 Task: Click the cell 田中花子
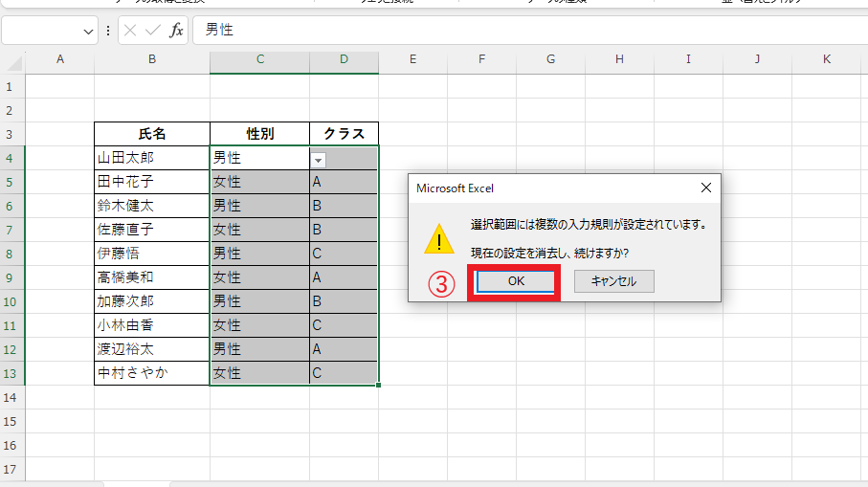pyautogui.click(x=152, y=182)
